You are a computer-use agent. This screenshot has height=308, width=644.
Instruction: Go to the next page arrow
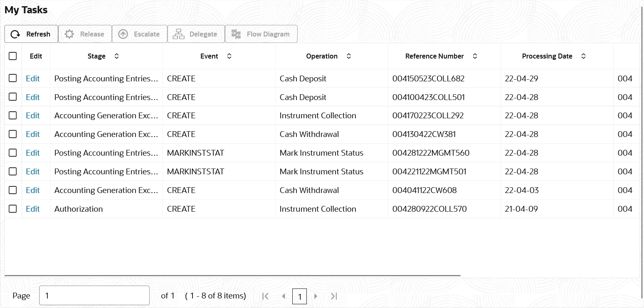[316, 296]
